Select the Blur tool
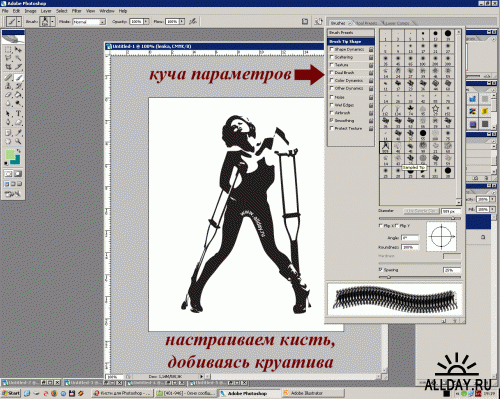 [8, 103]
